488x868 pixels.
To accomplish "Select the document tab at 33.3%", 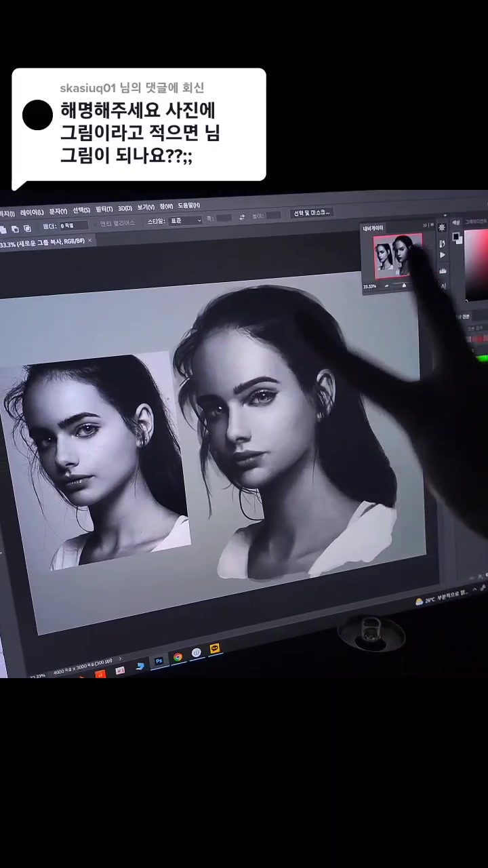I will (42, 242).
